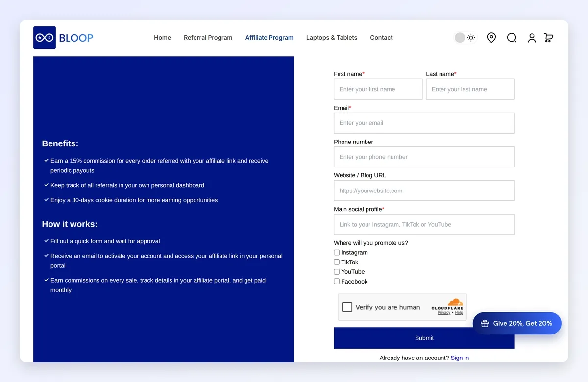Screen dimensions: 588x382
Task: Focus the first name input field
Action: (378, 89)
